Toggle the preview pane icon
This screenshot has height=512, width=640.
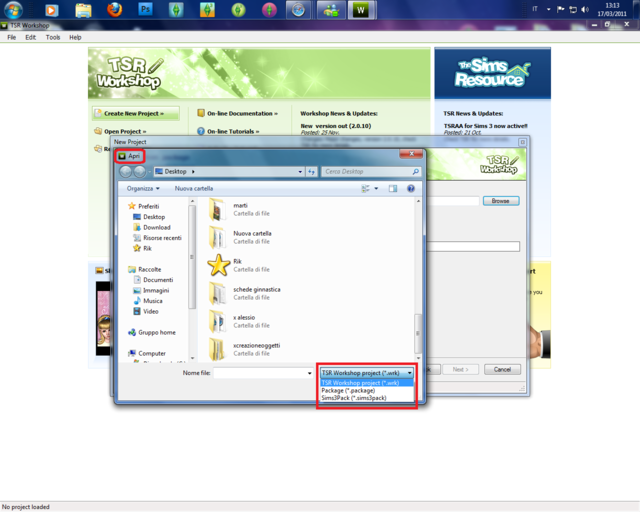pyautogui.click(x=393, y=189)
